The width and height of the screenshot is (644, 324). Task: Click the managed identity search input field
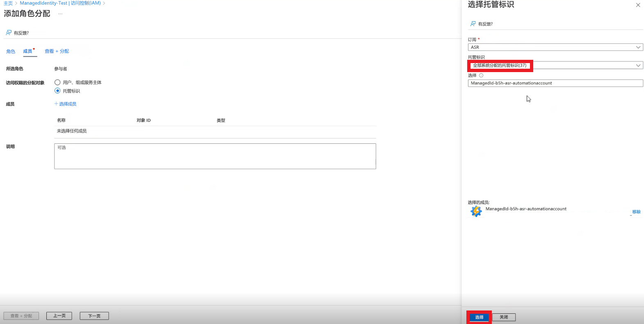tap(555, 83)
